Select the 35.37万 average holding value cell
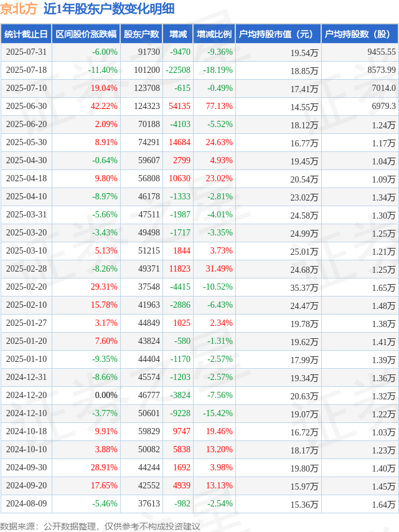 coord(278,287)
